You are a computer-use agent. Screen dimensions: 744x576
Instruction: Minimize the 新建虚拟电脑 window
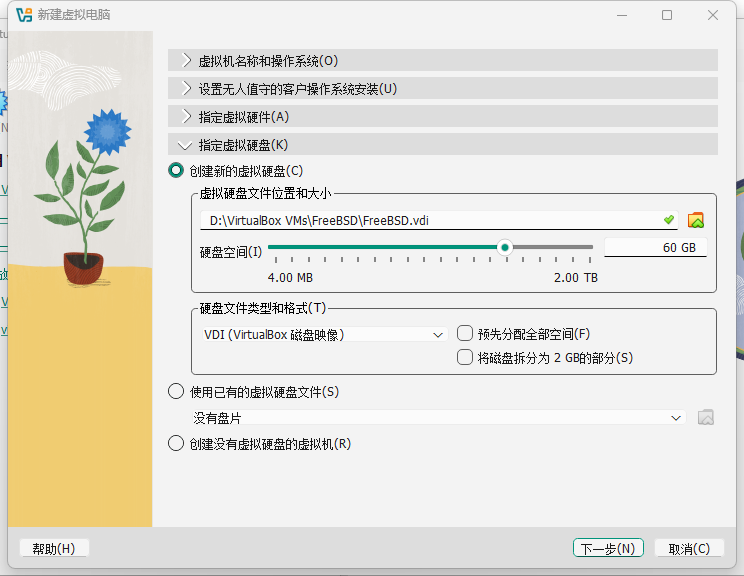click(x=622, y=15)
